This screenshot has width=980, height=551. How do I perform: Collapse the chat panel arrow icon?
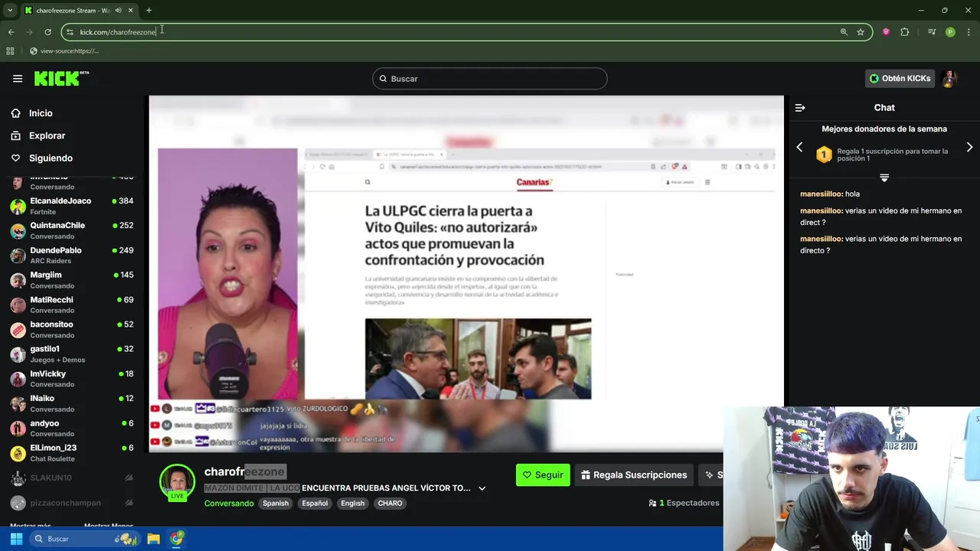pyautogui.click(x=800, y=108)
